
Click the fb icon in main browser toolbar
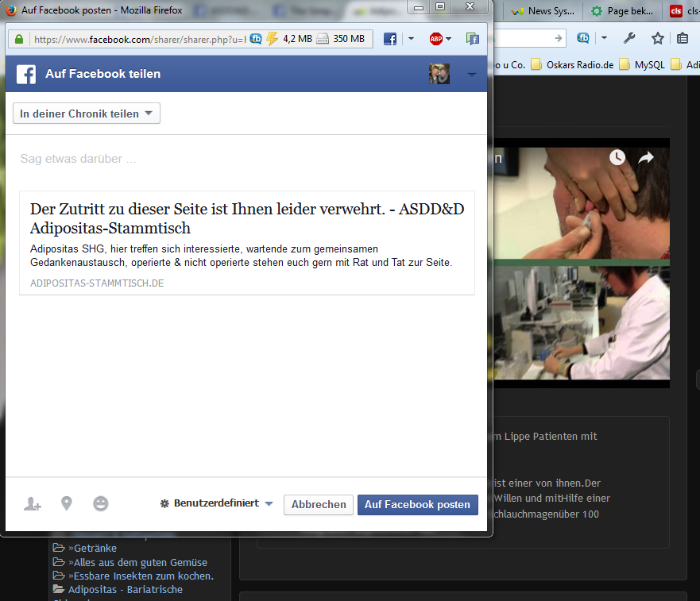[x=583, y=38]
